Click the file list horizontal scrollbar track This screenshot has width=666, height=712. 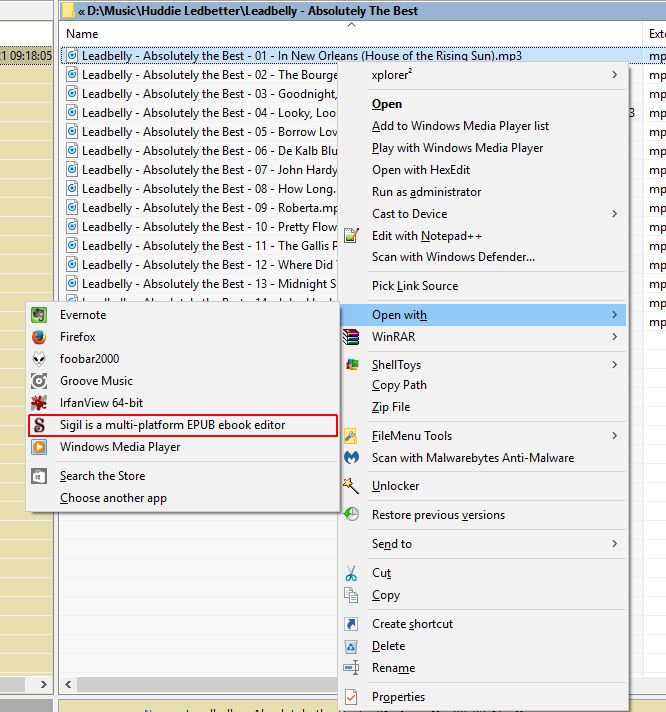[207, 684]
